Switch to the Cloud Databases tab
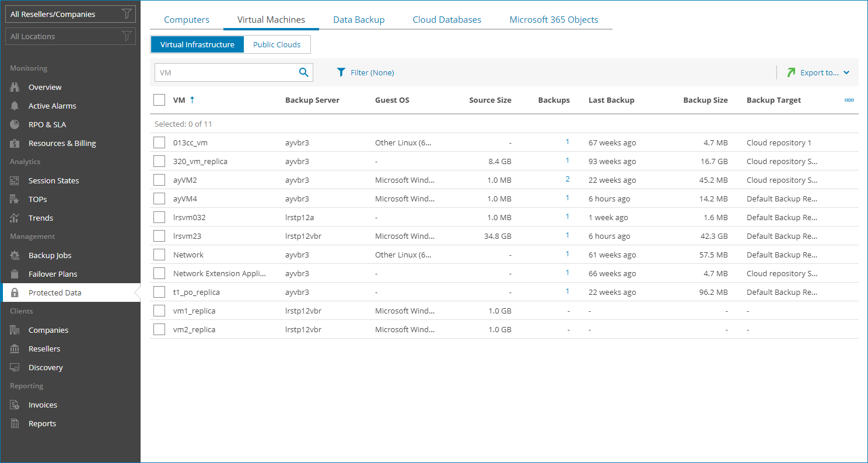 pyautogui.click(x=447, y=20)
